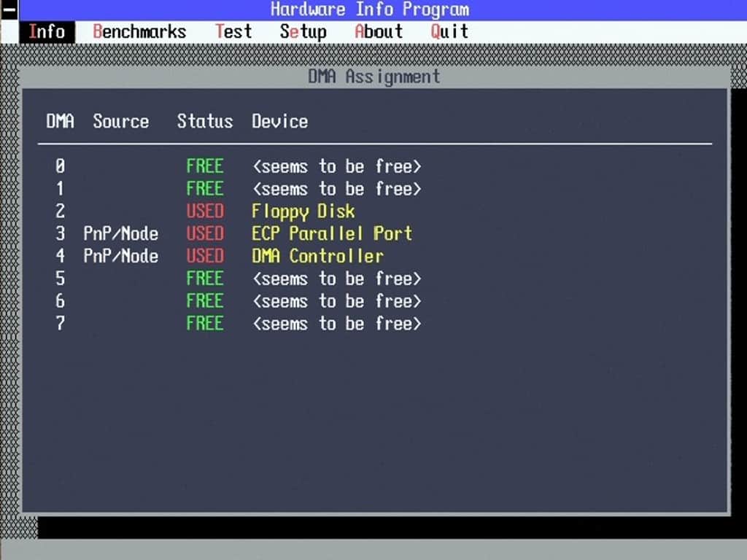Click PnP/Node source for DMA 4

click(x=120, y=256)
